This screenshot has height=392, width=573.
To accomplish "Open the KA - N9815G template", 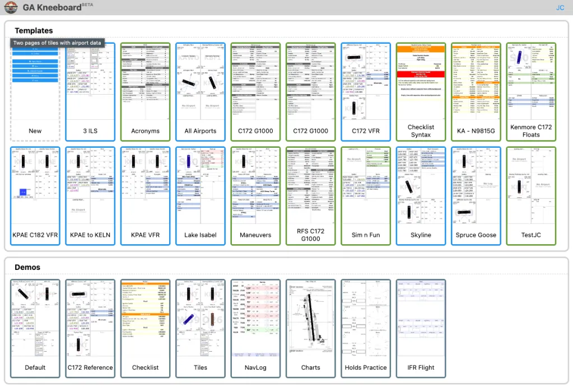I will (476, 92).
